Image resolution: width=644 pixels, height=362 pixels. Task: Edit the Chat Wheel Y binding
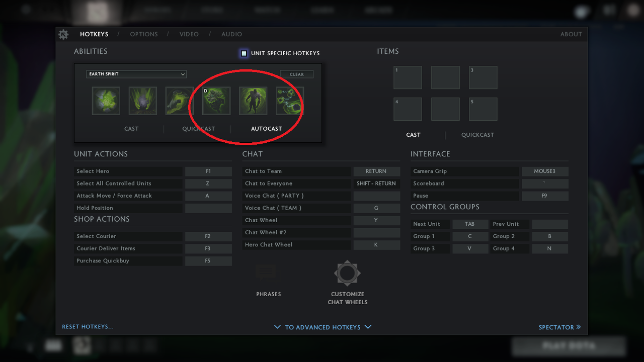(377, 220)
